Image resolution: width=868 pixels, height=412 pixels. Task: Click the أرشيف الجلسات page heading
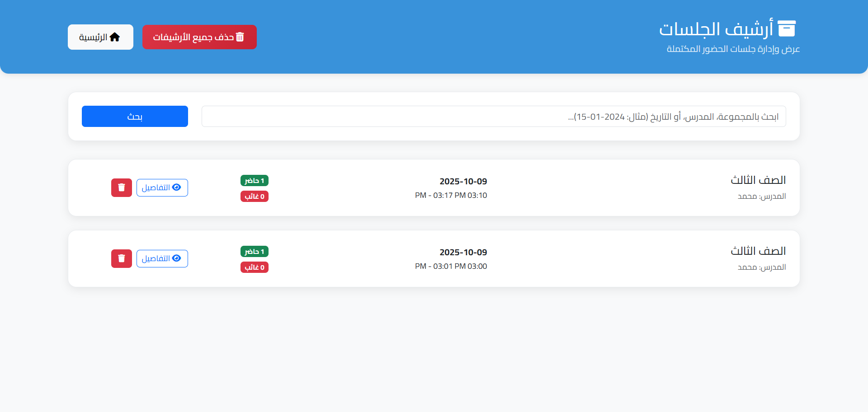pyautogui.click(x=716, y=29)
